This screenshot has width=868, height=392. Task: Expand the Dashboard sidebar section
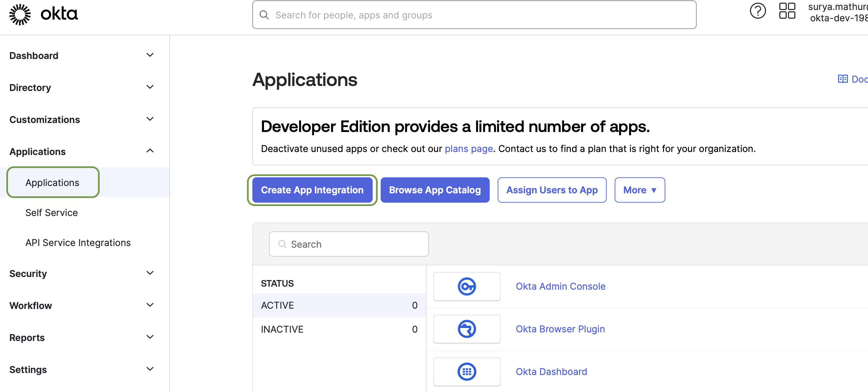150,55
